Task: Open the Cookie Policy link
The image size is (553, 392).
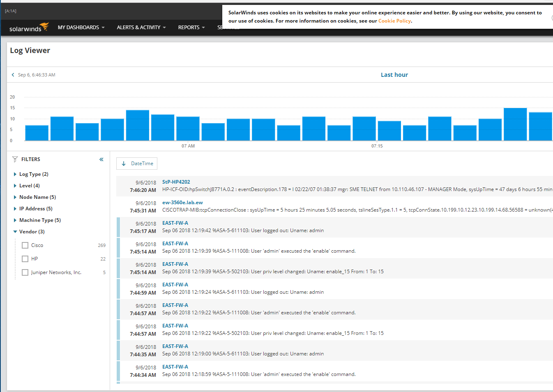Action: pyautogui.click(x=394, y=21)
